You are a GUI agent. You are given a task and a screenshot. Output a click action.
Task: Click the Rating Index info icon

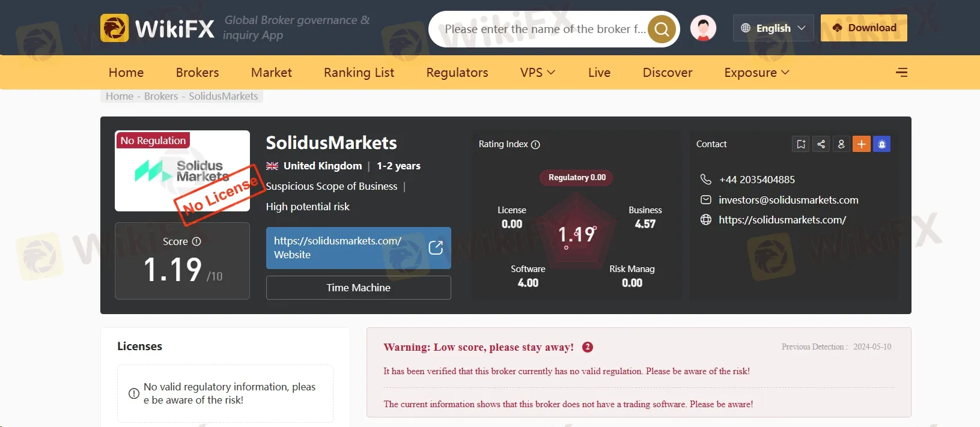[536, 145]
